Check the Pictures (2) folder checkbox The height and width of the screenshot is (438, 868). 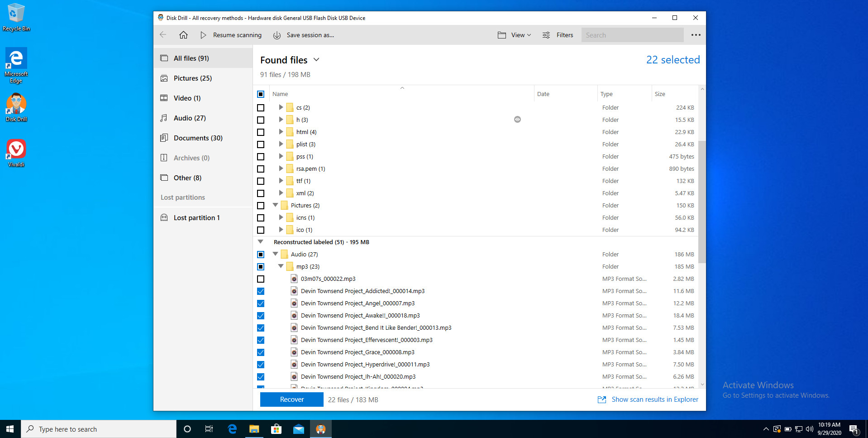[x=261, y=206]
